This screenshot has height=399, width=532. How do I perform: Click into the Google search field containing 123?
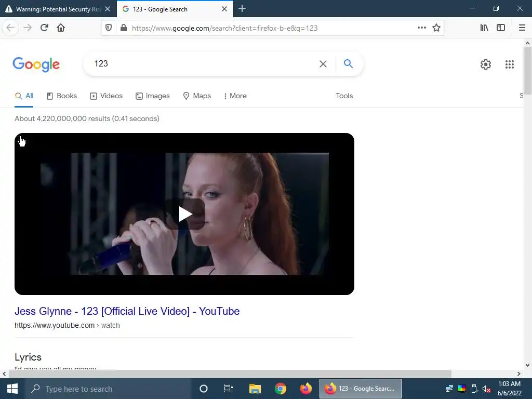pyautogui.click(x=204, y=64)
